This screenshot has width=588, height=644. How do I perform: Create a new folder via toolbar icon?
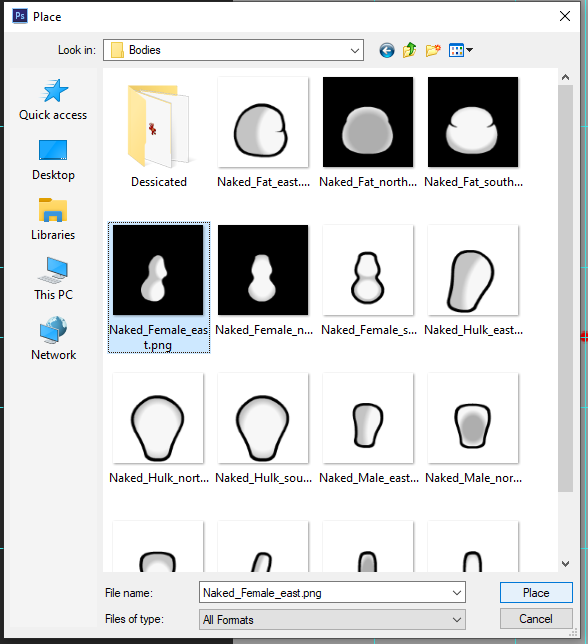433,51
